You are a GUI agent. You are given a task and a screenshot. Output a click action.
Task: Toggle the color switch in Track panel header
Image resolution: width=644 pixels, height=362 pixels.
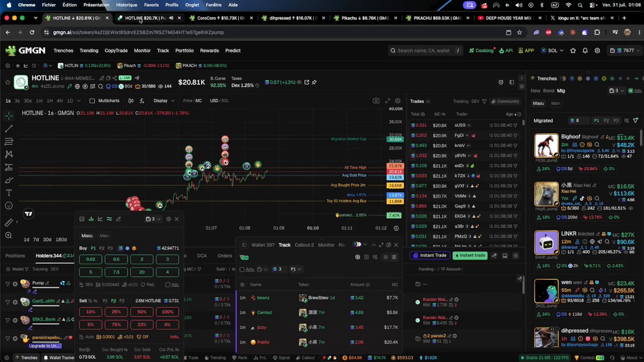358,245
